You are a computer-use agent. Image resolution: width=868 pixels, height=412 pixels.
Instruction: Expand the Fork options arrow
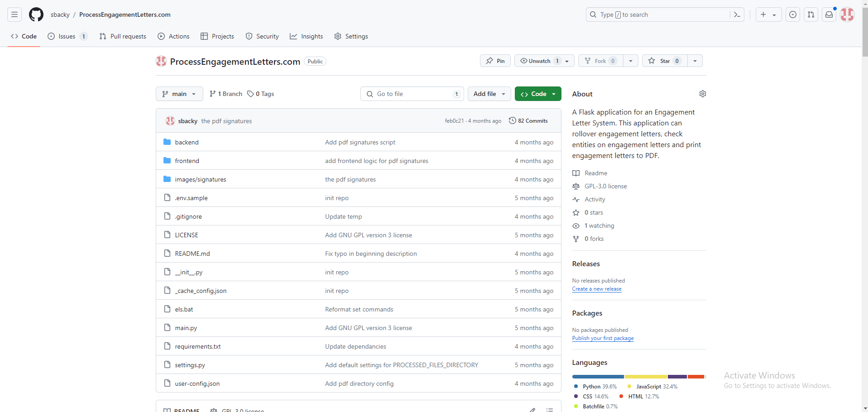(x=631, y=61)
